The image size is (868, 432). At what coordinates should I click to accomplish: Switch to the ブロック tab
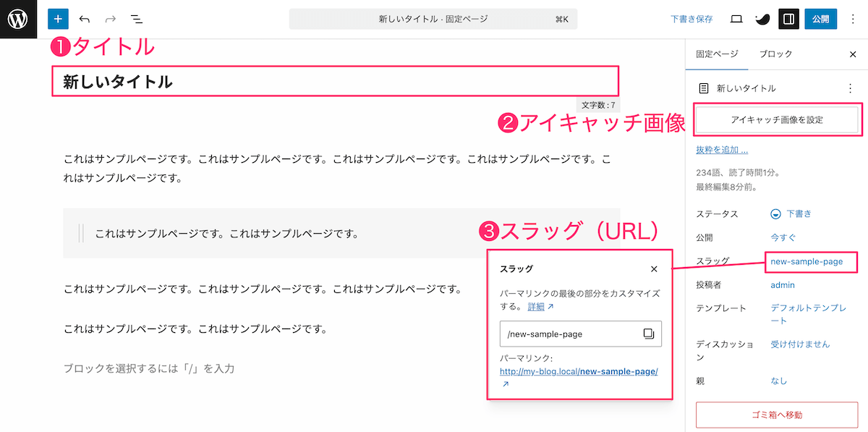[x=775, y=54]
